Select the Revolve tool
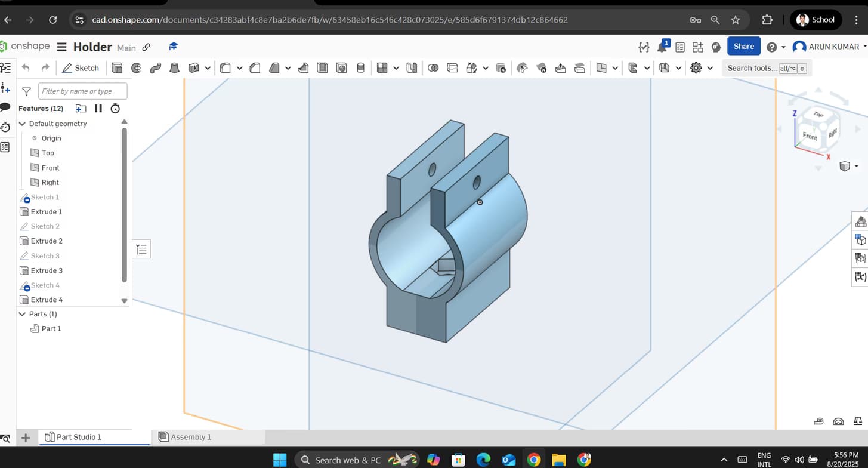This screenshot has height=468, width=868. [x=136, y=67]
